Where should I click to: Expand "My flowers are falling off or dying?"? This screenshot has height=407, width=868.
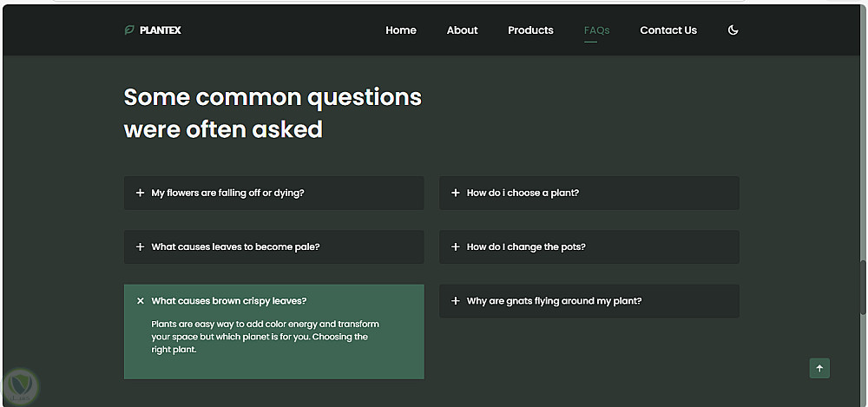point(227,193)
